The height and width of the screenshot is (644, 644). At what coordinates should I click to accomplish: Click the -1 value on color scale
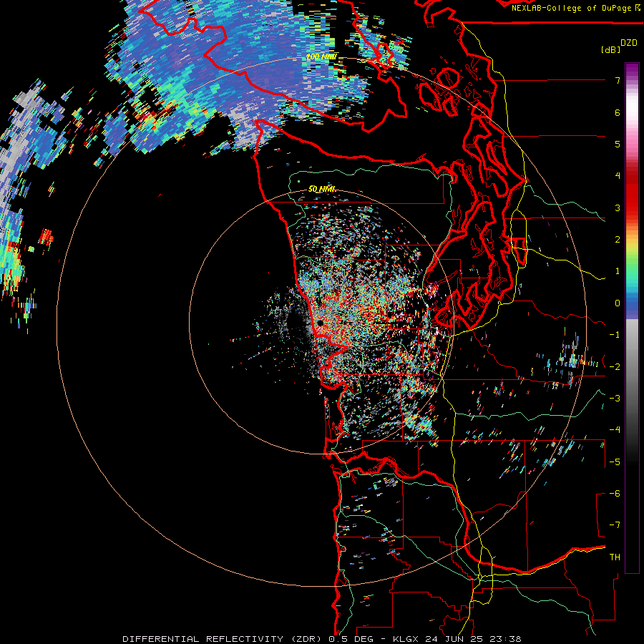pos(615,335)
